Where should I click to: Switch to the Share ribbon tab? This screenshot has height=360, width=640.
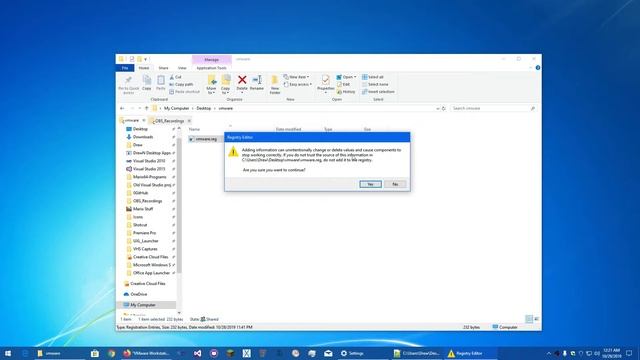[163, 68]
